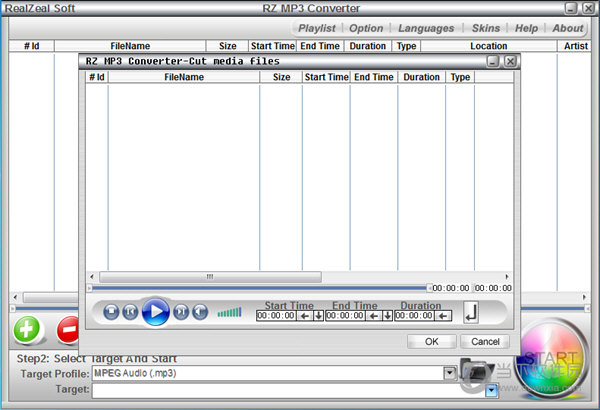Sort dialog list by End Time column
The width and height of the screenshot is (600, 410).
tap(374, 77)
